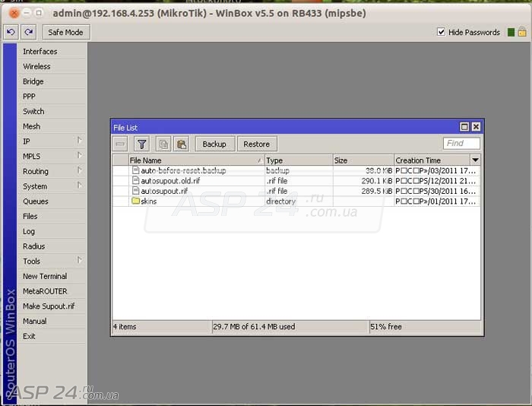
Task: Open the Wireless menu item
Action: (x=52, y=66)
